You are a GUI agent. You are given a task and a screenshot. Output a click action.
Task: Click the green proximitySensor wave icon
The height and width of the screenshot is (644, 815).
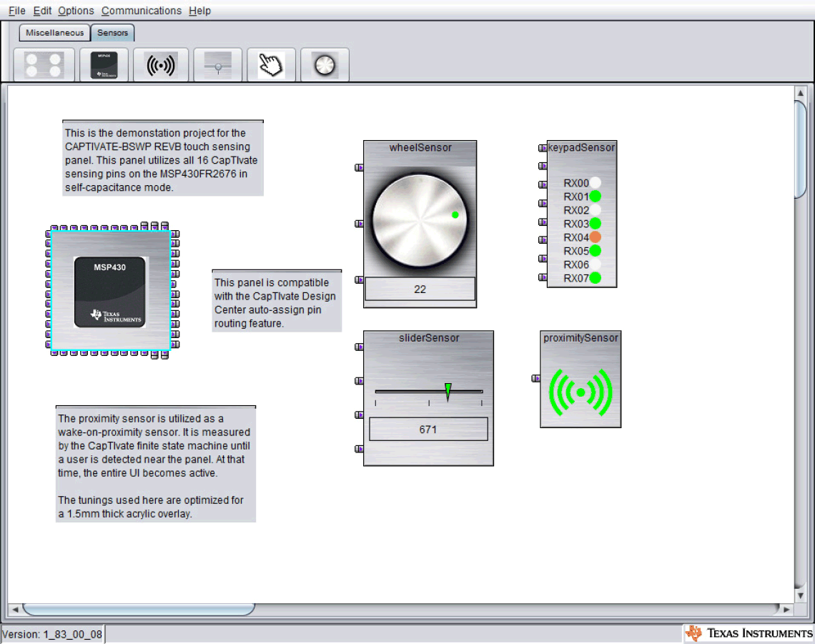(581, 392)
